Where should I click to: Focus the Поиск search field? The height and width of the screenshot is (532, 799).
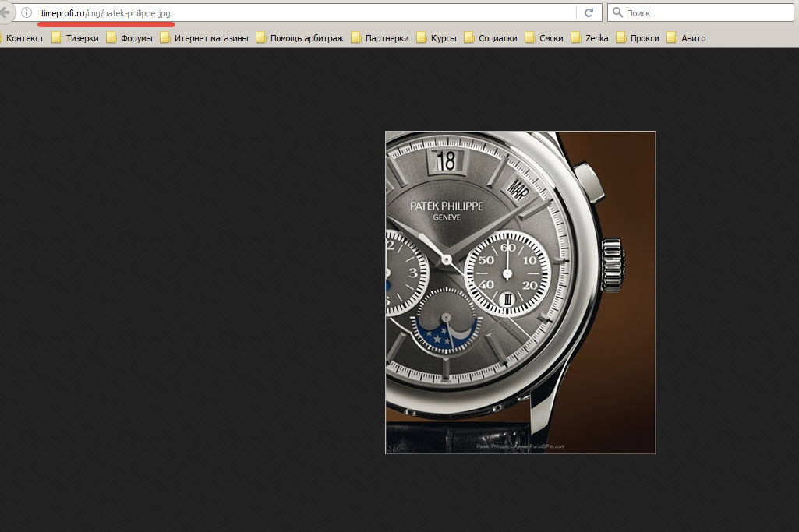point(701,12)
